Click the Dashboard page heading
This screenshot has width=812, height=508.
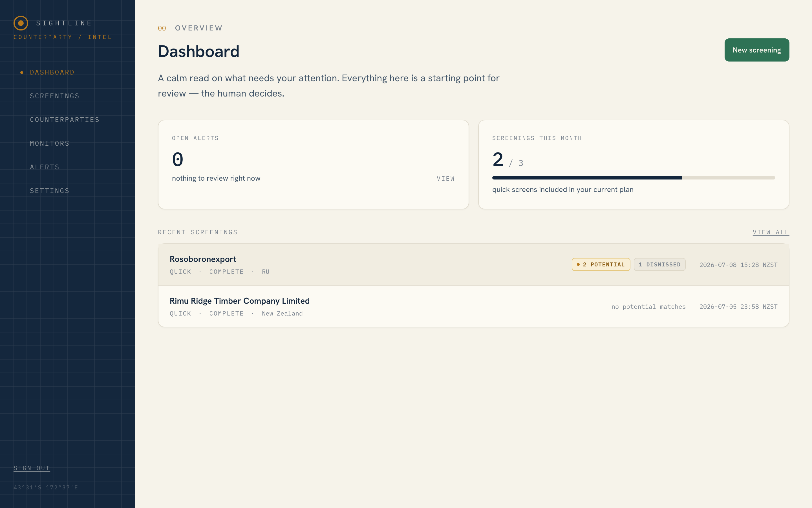point(199,51)
